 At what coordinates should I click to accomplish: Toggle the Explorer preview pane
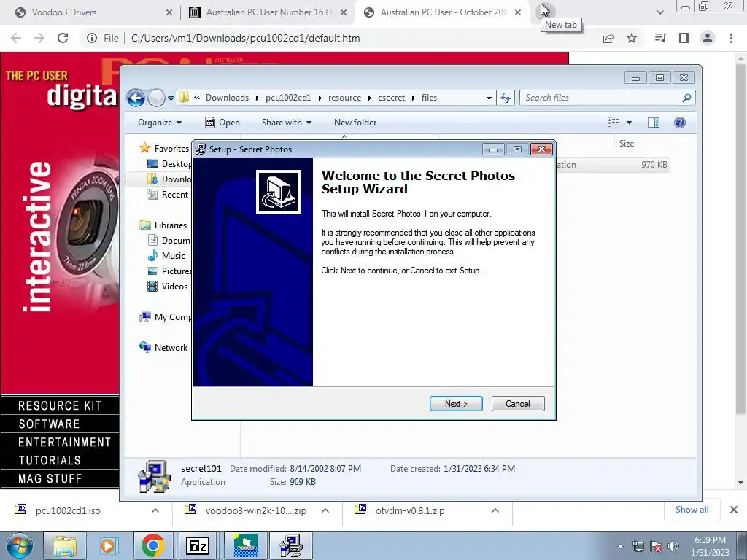click(654, 122)
